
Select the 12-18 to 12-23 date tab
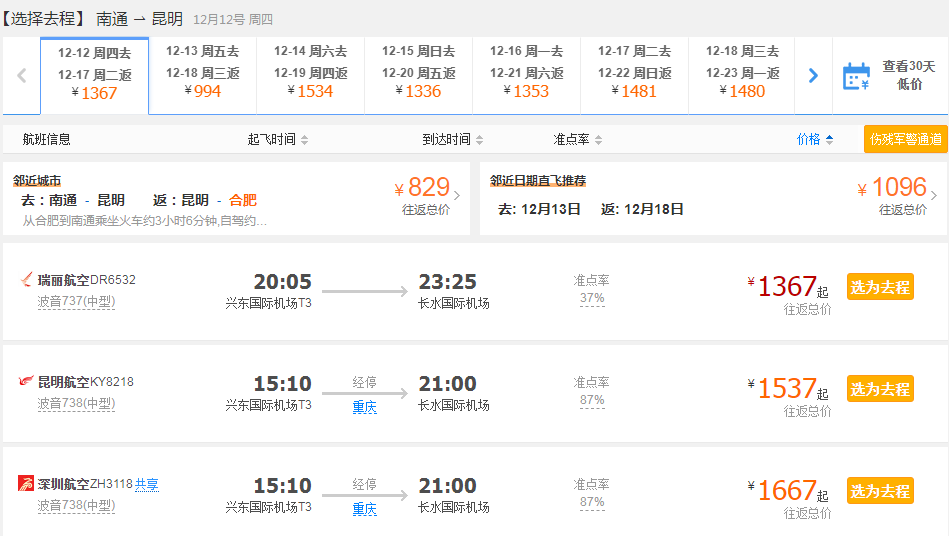[x=742, y=76]
